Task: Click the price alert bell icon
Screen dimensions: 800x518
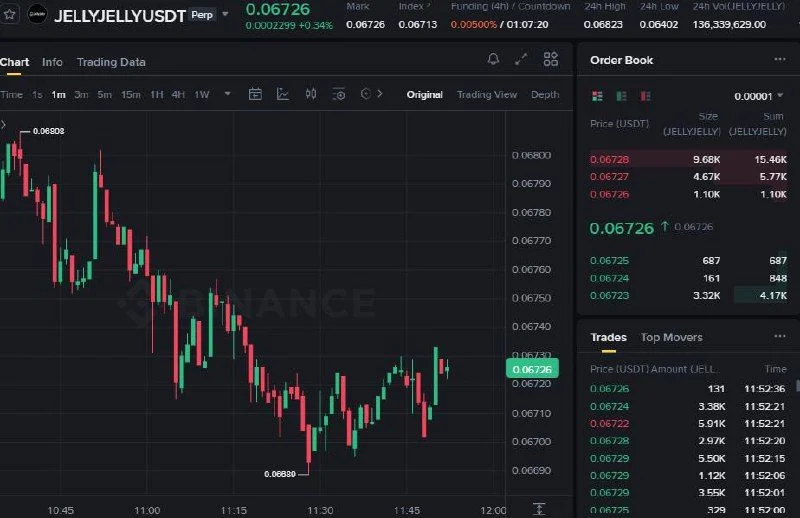Action: (x=493, y=59)
